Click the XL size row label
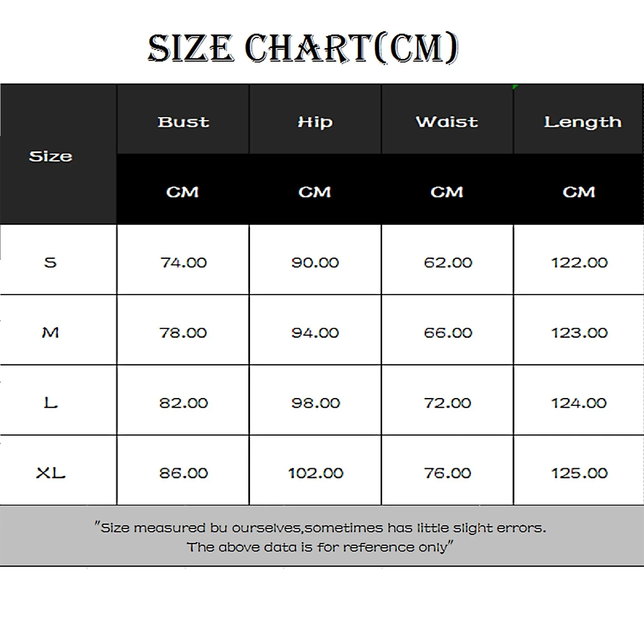The width and height of the screenshot is (644, 644). click(51, 473)
